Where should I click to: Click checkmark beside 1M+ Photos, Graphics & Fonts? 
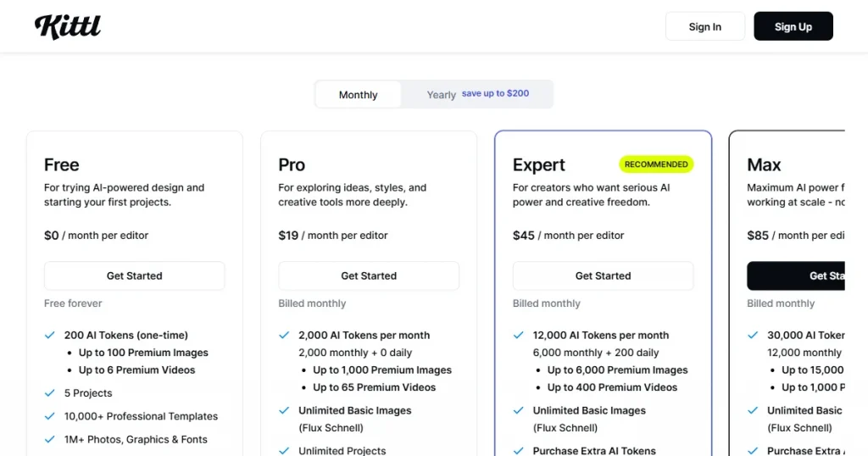[x=50, y=439]
